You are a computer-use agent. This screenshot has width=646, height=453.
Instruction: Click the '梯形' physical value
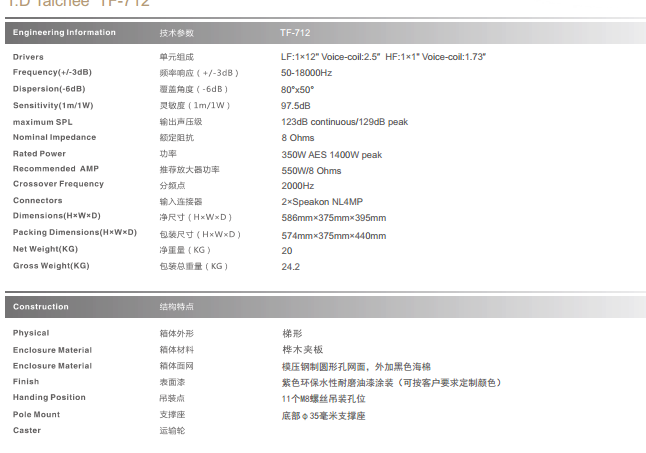[x=292, y=334]
